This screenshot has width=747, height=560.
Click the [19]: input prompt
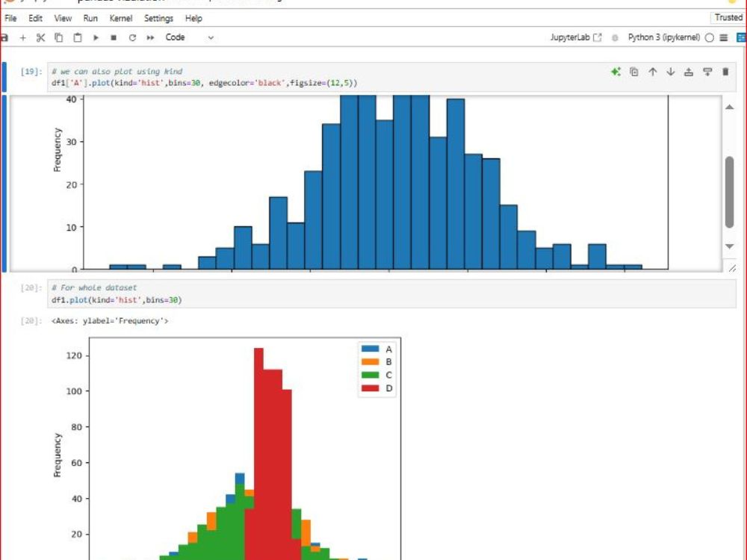(31, 72)
